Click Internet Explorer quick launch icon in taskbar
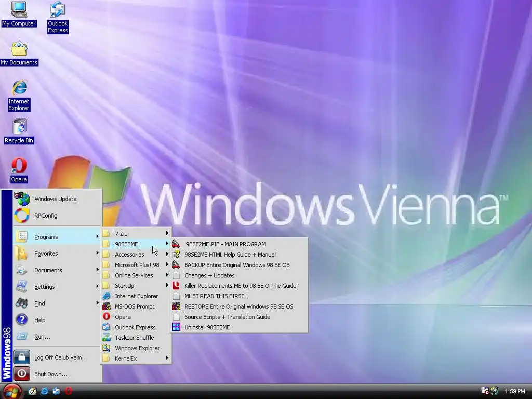 pyautogui.click(x=45, y=391)
